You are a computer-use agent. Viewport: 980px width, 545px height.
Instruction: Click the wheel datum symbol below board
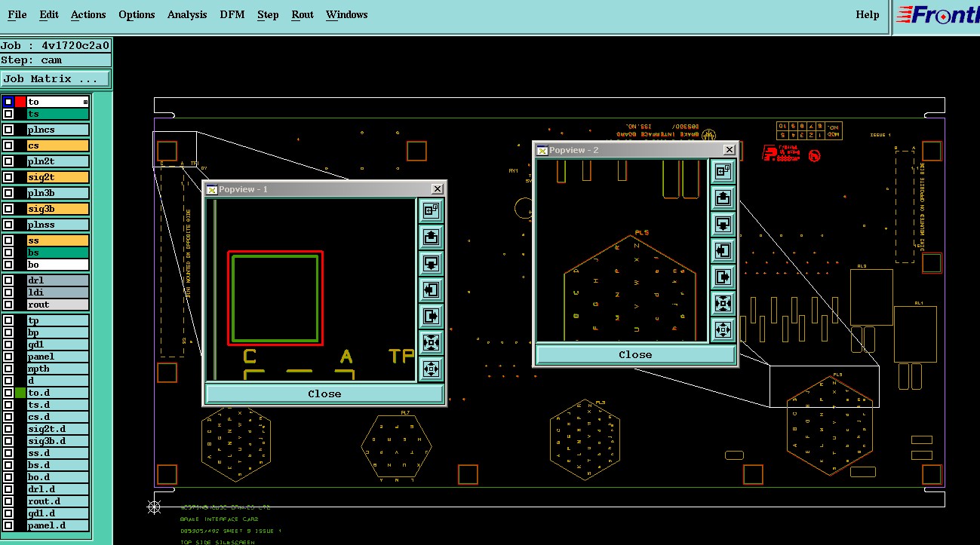click(x=154, y=507)
